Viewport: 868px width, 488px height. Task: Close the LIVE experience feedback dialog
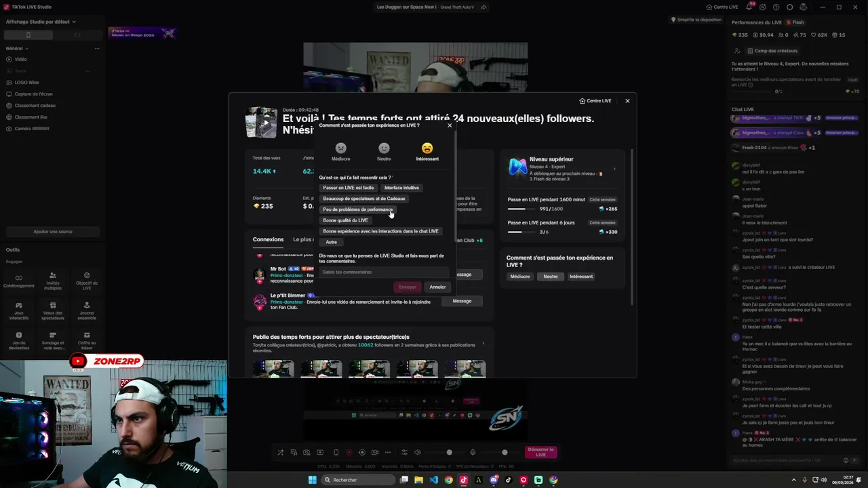pyautogui.click(x=450, y=125)
